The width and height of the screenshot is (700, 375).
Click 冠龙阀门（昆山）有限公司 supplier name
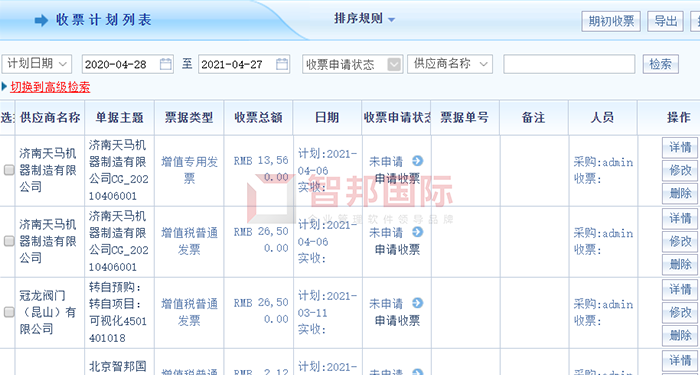(x=48, y=312)
